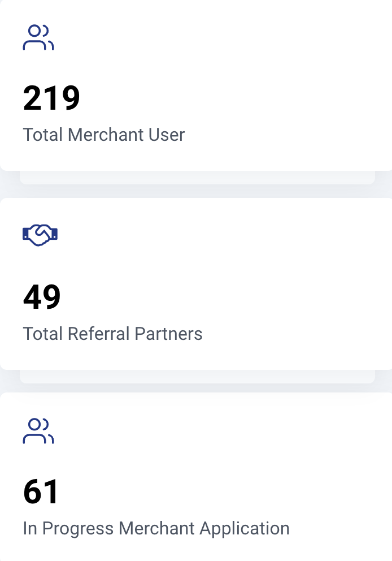Click the 61 in-progress applications count
This screenshot has width=392, height=561.
click(x=41, y=491)
